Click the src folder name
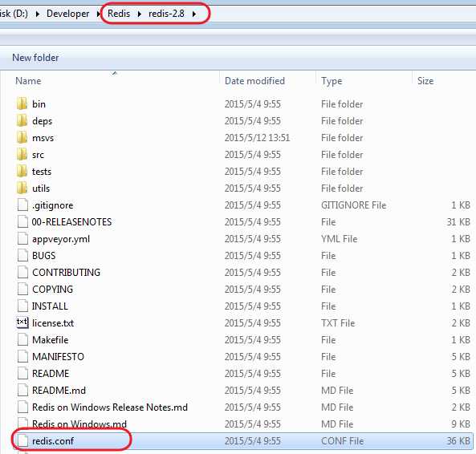 tap(38, 155)
